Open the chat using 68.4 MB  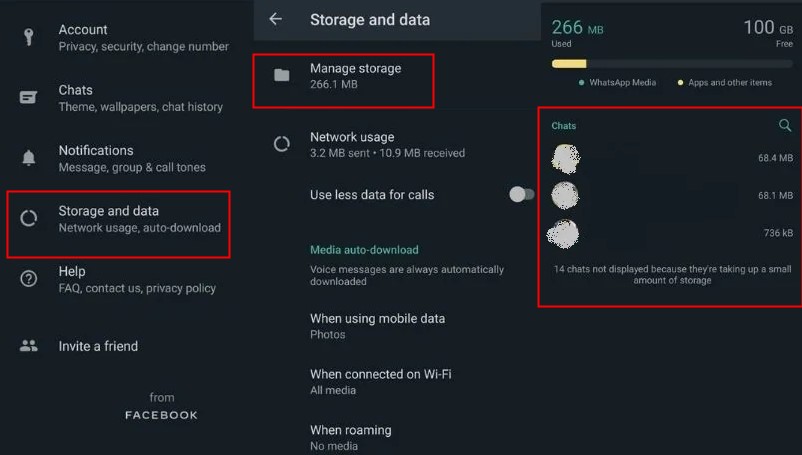click(x=672, y=158)
